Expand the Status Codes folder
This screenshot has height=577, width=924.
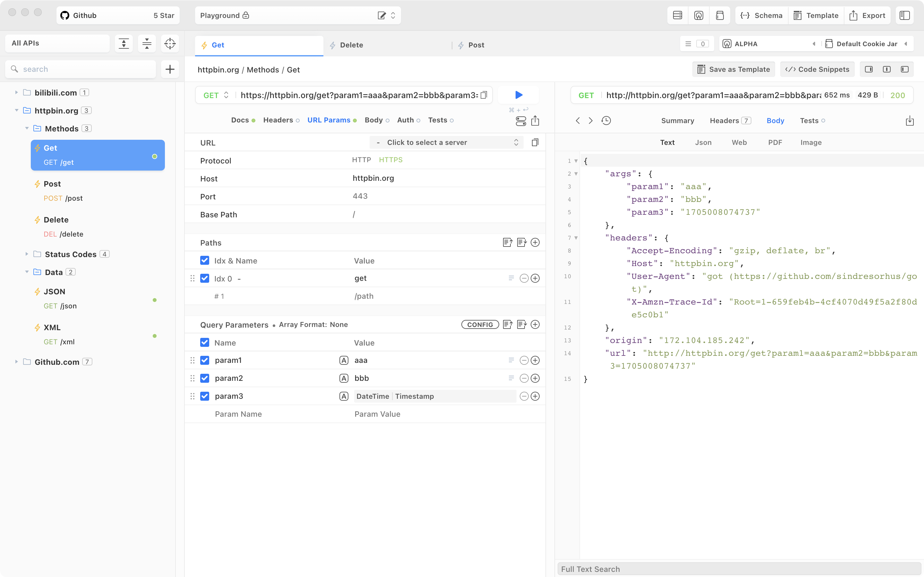point(27,254)
